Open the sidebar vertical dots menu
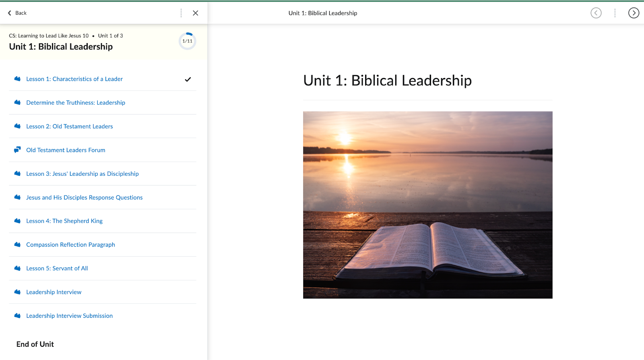Screen dimensions: 644x360 point(181,13)
